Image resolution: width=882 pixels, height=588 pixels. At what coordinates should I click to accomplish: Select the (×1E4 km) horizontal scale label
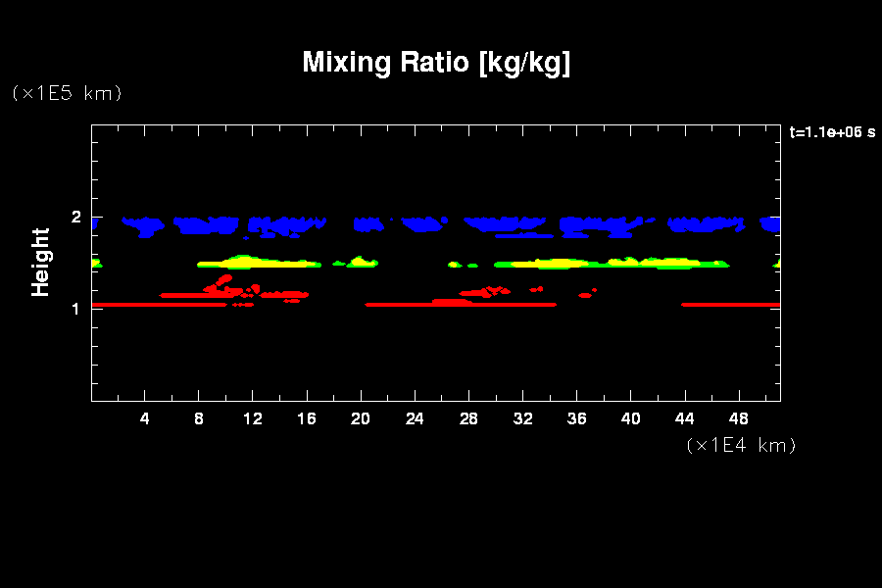(x=741, y=445)
